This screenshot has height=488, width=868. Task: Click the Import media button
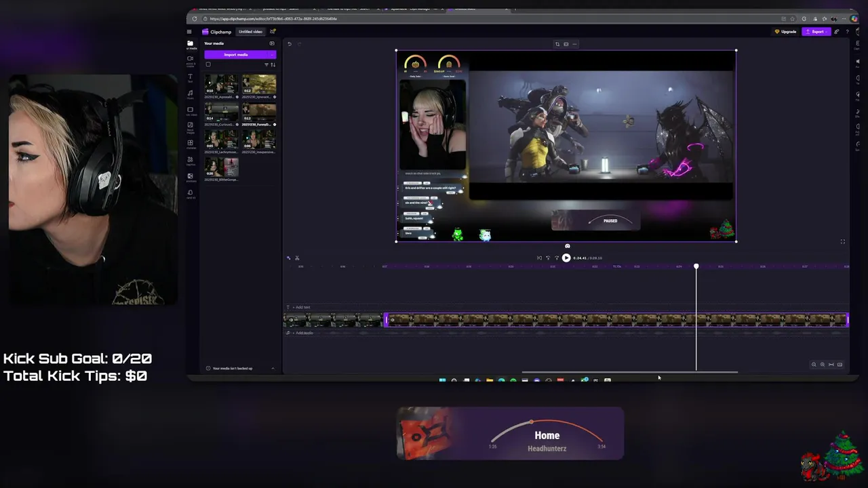pyautogui.click(x=236, y=55)
